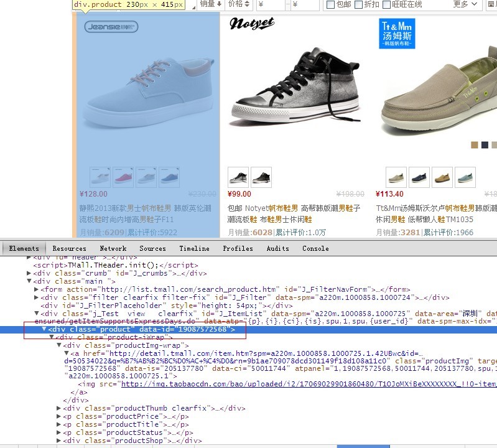
Task: Click the ¥113.40 price text
Action: click(x=389, y=194)
